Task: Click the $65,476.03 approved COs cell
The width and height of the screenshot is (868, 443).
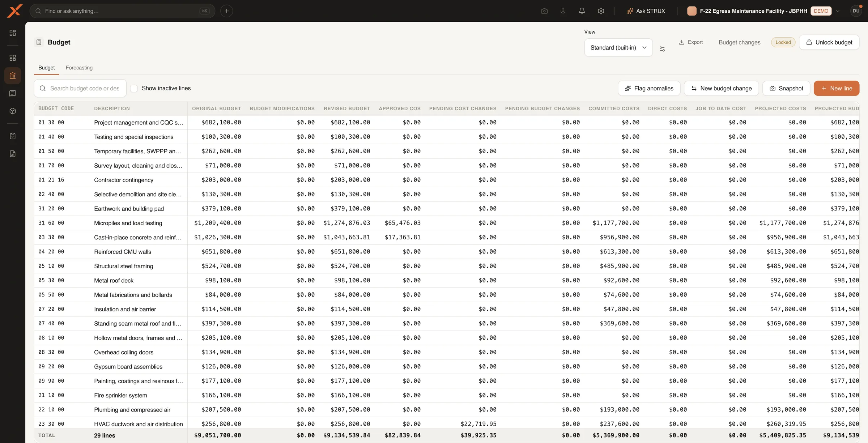Action: (403, 223)
